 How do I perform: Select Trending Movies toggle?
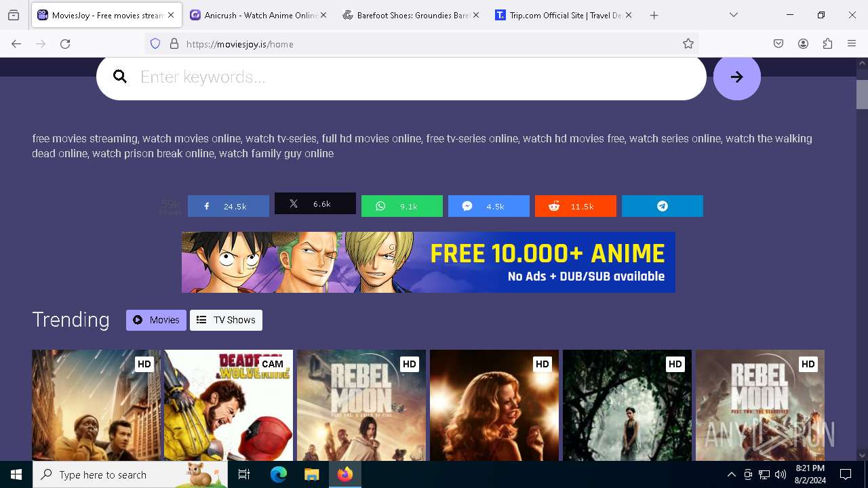(156, 320)
